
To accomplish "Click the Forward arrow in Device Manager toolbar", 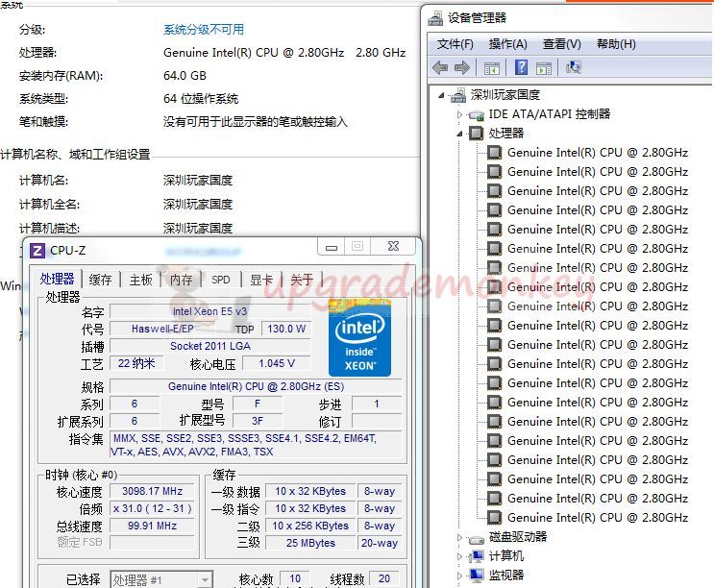I will (x=461, y=68).
